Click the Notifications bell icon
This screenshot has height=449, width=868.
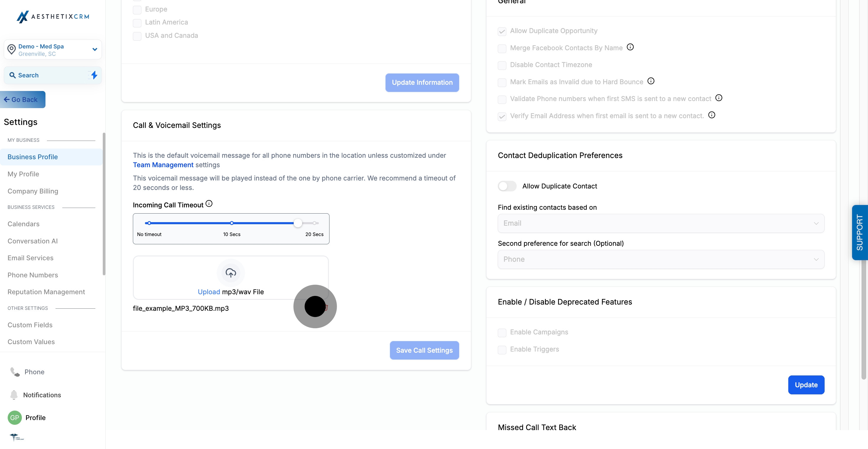[14, 394]
